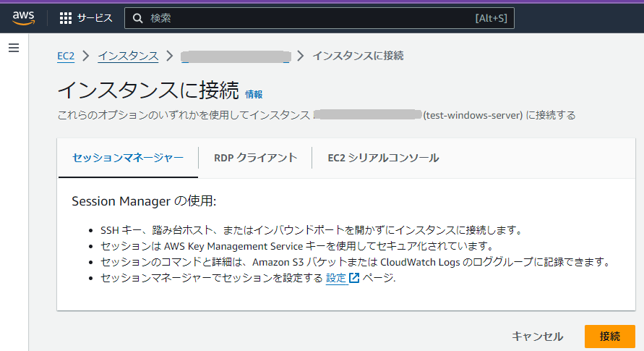The width and height of the screenshot is (644, 351).
Task: Click the SSH キー bullet text
Action: point(311,230)
